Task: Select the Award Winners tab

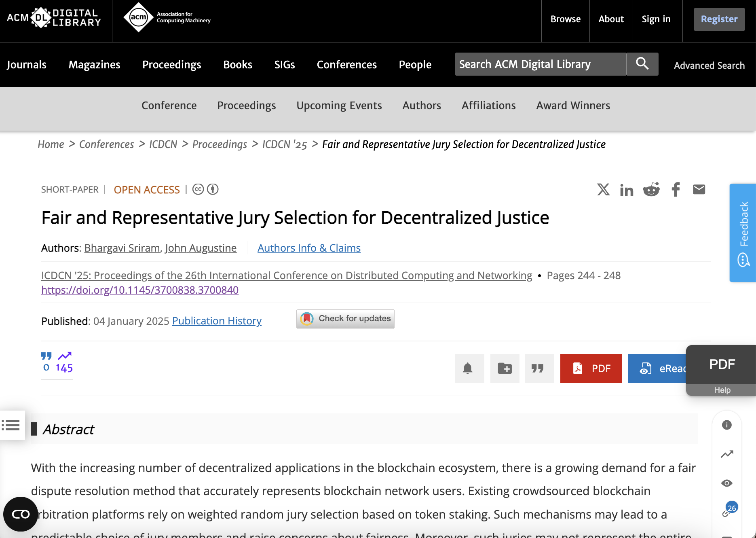Action: (573, 106)
